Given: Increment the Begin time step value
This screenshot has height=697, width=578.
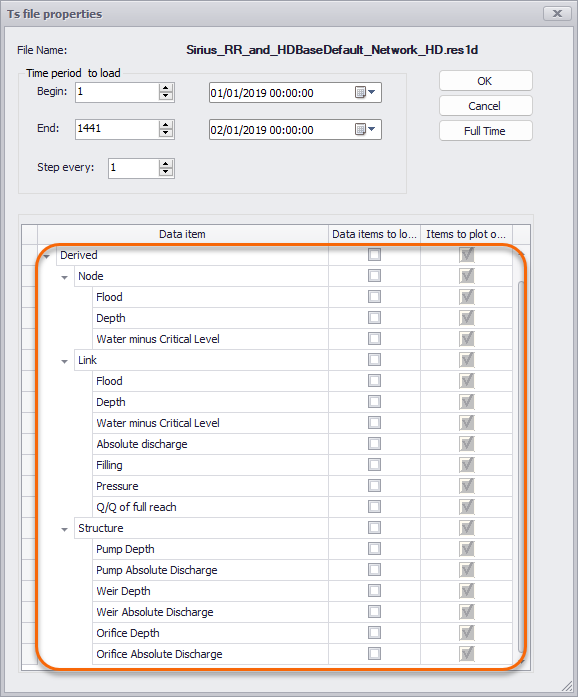Looking at the screenshot, I should pos(166,88).
